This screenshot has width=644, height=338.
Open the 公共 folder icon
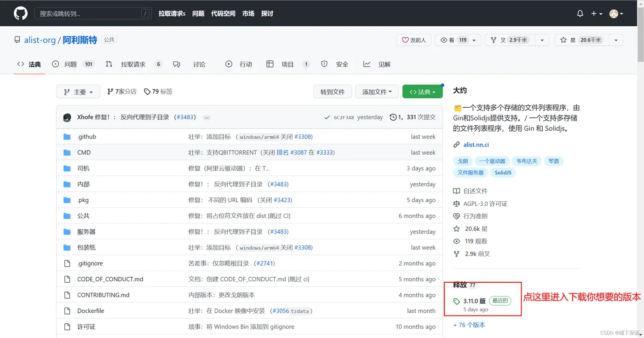[x=67, y=216]
